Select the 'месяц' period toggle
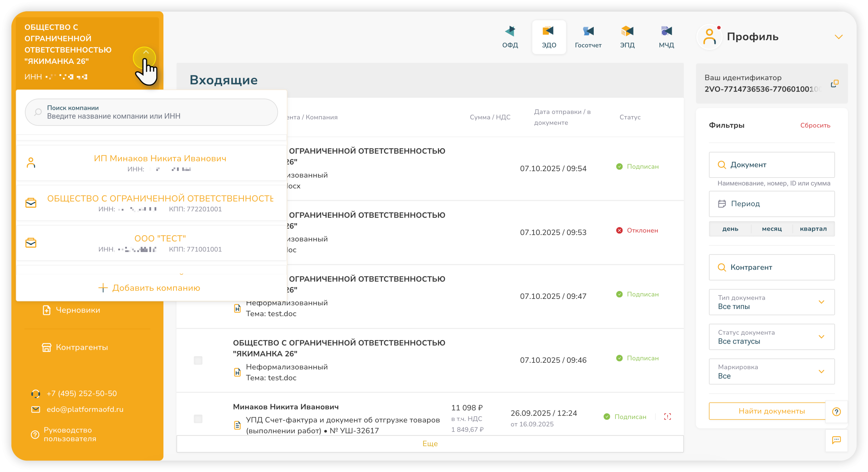The height and width of the screenshot is (472, 868). (772, 229)
